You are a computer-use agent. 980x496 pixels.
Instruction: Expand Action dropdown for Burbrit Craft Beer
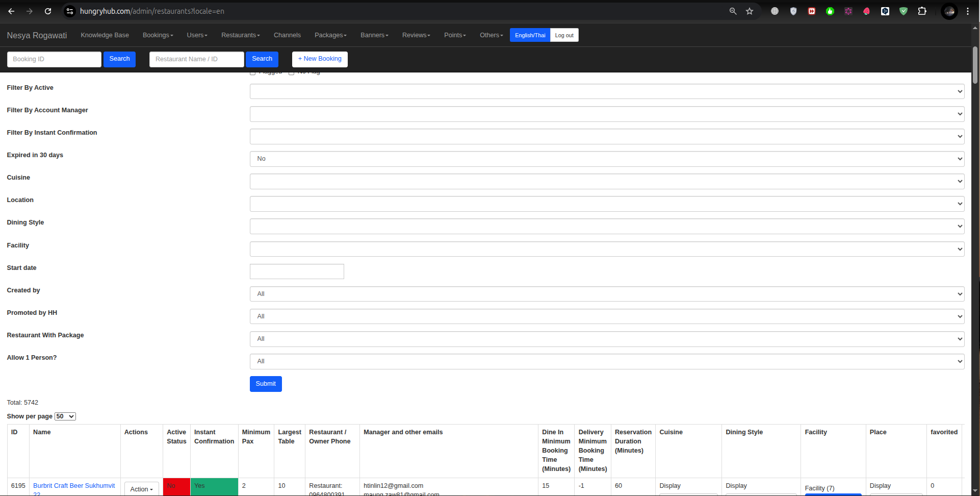(141, 489)
